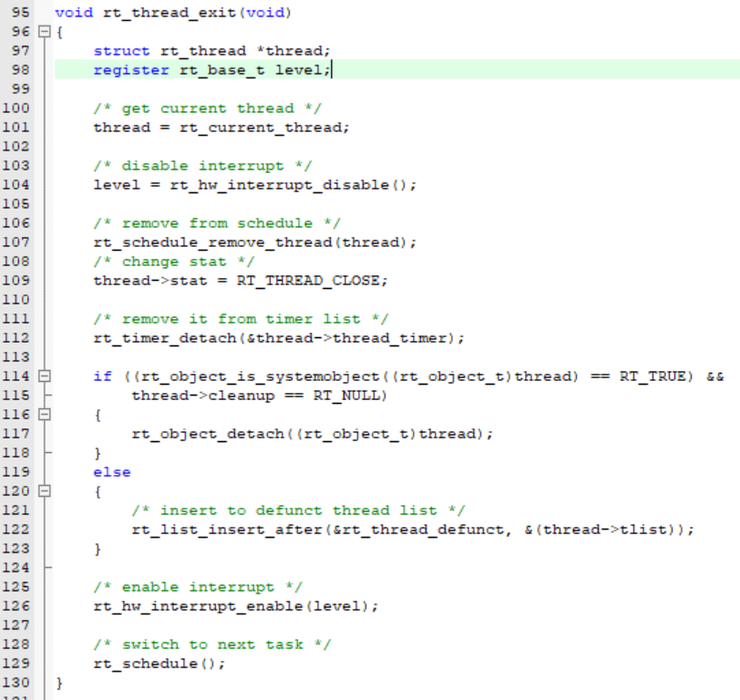Click 'rt_object_detach' call on line 117
Screen dimensions: 740x700
[x=208, y=434]
